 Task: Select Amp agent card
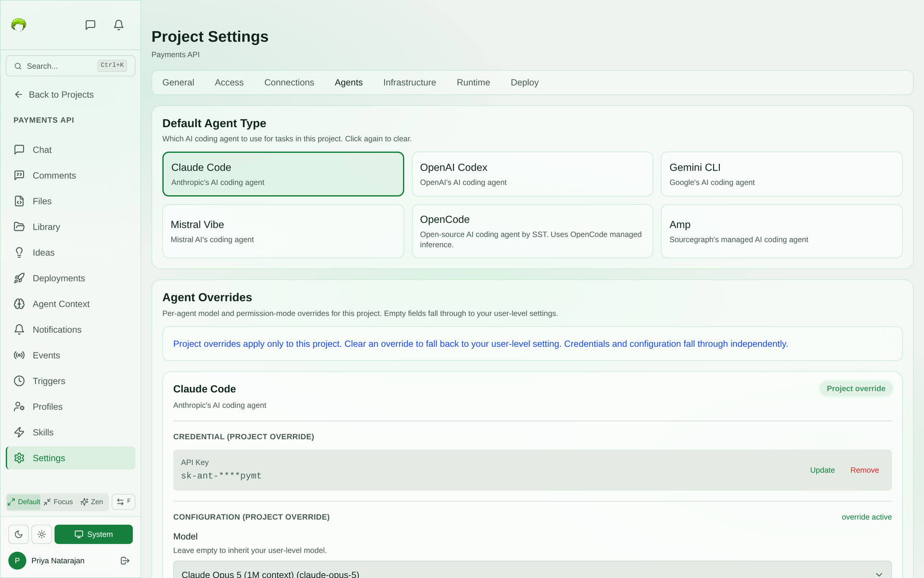click(782, 231)
